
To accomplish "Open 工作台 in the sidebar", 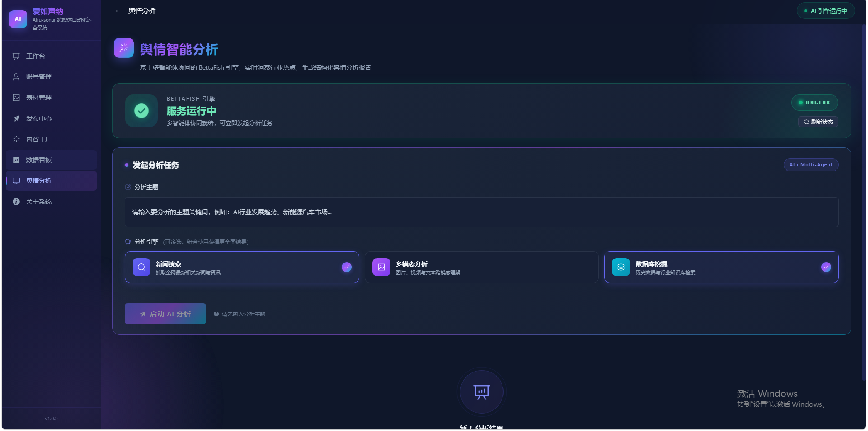I will tap(51, 56).
